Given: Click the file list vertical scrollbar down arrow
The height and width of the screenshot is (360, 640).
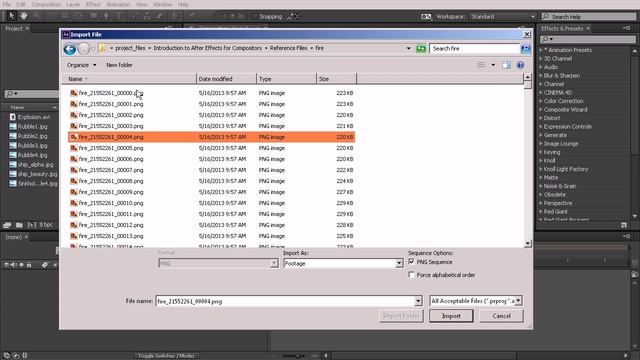Looking at the screenshot, I should click(527, 244).
